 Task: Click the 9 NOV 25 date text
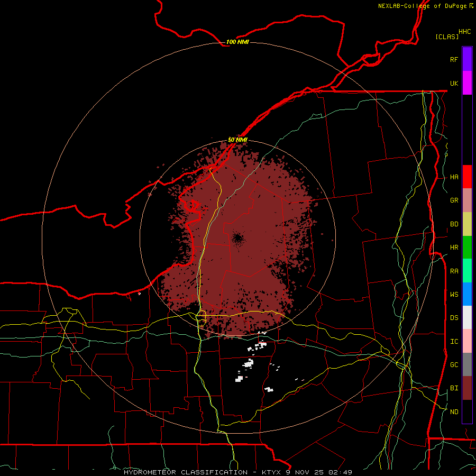(x=306, y=472)
